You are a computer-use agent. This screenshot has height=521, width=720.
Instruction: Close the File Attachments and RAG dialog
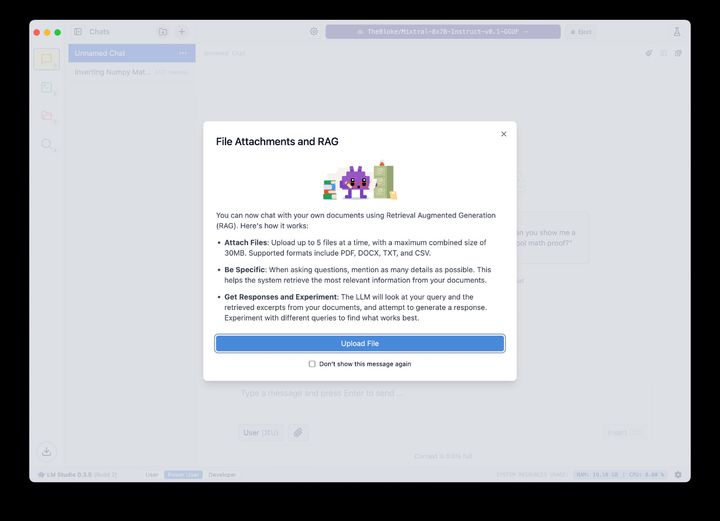click(503, 134)
